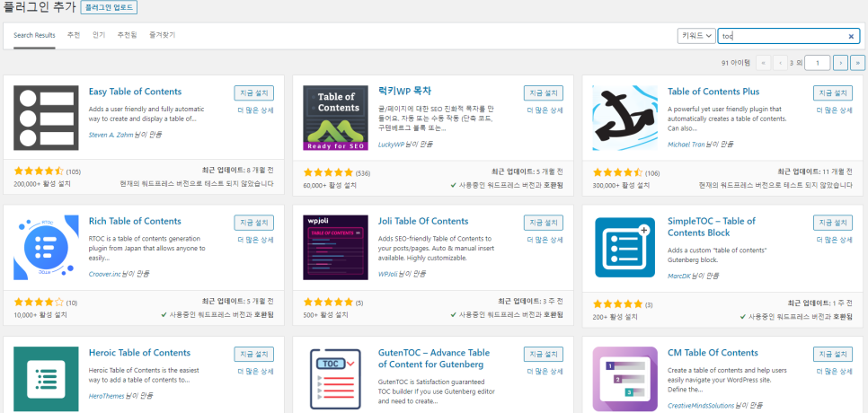Open CM Table Of Contents plugin icon
The height and width of the screenshot is (413, 868).
point(625,379)
